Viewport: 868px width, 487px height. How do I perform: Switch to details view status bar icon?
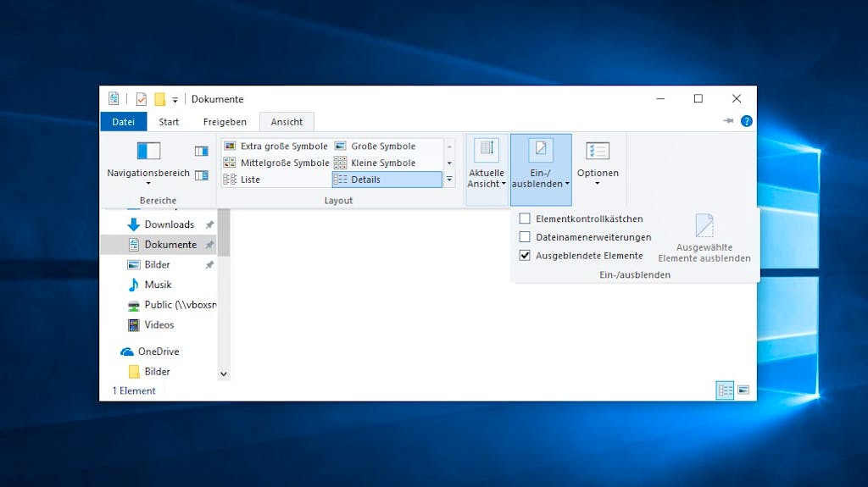point(726,390)
